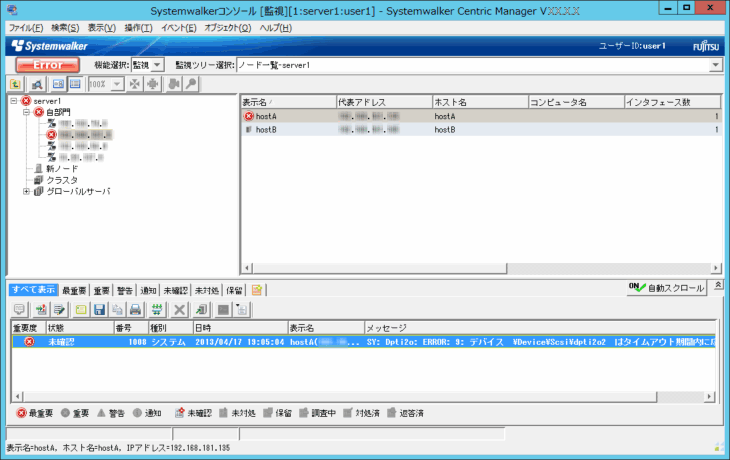Open the イベント(E) menu
This screenshot has width=730, height=460.
coord(179,28)
